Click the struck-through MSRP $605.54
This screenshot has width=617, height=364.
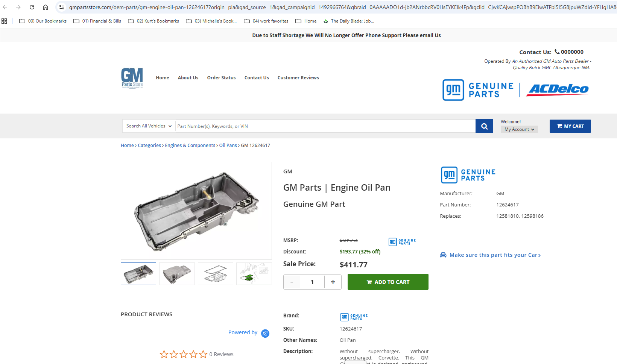[x=349, y=240]
